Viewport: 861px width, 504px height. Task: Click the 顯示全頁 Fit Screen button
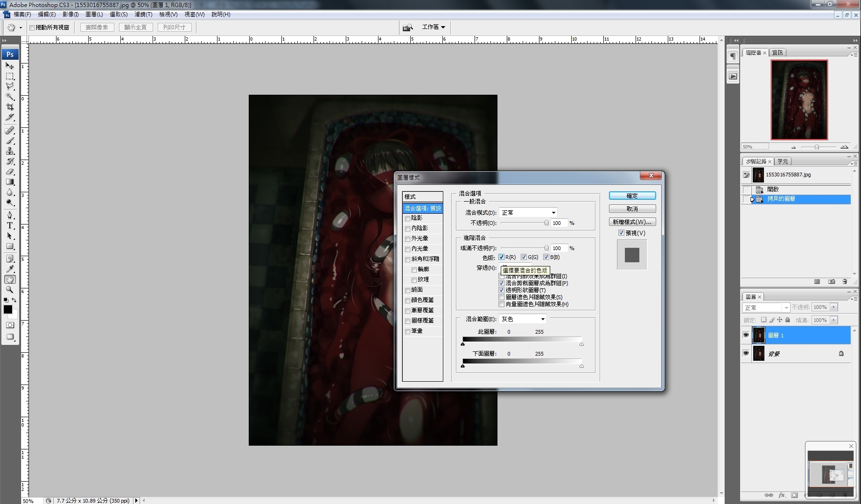click(135, 28)
